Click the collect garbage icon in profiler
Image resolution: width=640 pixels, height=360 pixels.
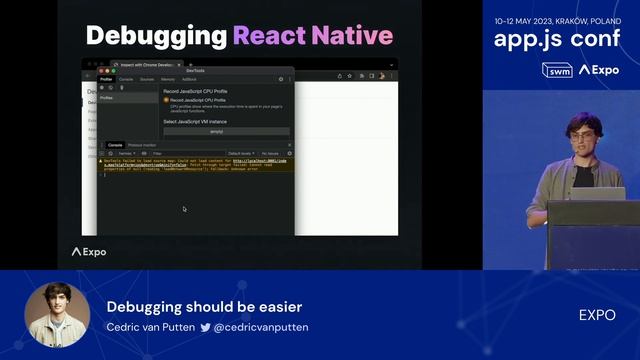click(122, 88)
